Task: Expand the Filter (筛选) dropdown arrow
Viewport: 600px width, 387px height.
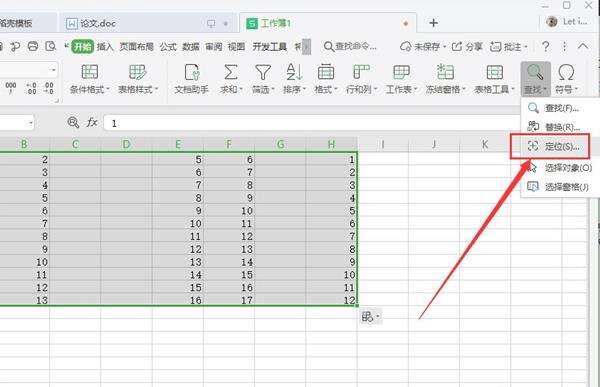Action: pyautogui.click(x=273, y=90)
